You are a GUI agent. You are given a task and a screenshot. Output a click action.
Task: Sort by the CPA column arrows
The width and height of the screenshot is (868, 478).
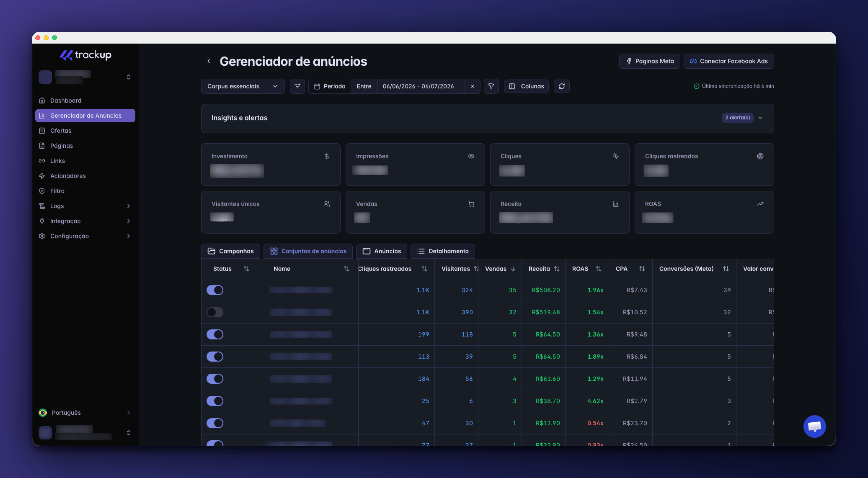point(642,269)
